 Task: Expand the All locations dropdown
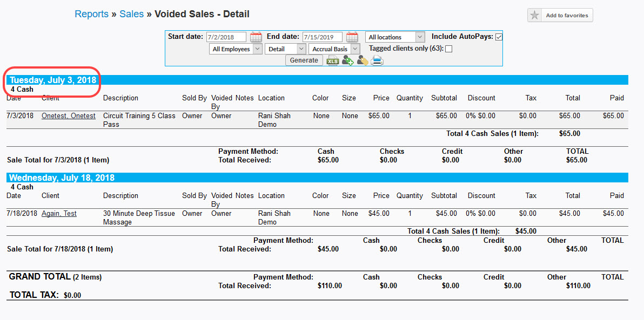click(x=395, y=37)
